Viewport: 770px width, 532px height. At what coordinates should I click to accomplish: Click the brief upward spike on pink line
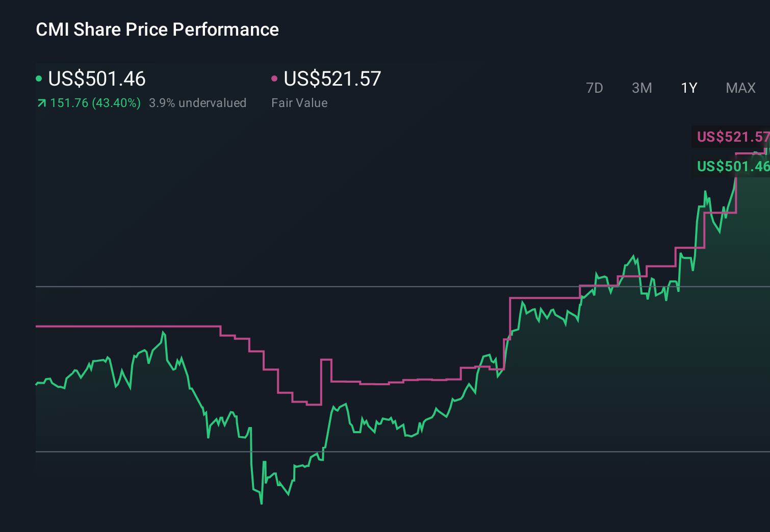[x=326, y=360]
